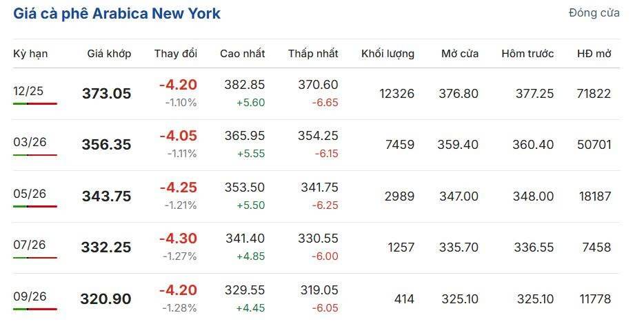
Task: Click the Hôm trước column header
Action: tap(527, 54)
